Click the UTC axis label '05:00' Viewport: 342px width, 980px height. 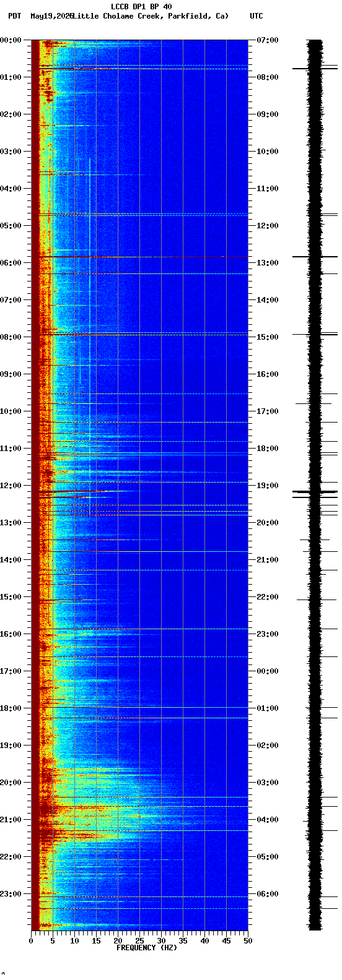[x=268, y=857]
